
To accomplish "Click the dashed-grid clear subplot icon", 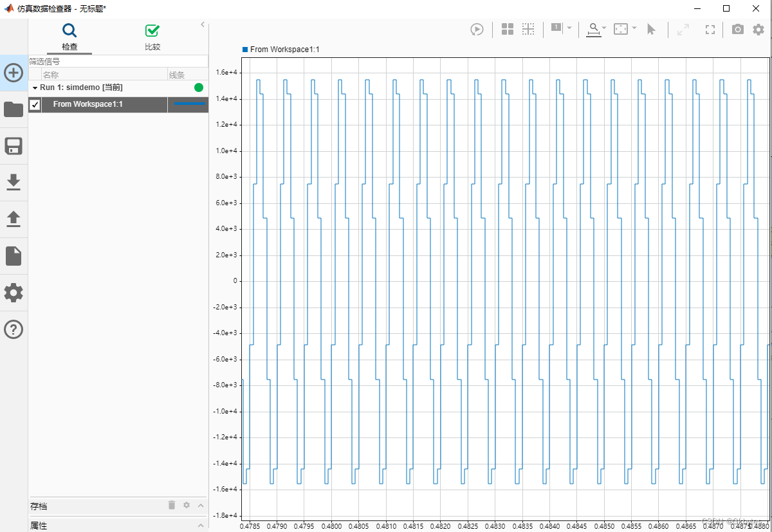I will [528, 29].
